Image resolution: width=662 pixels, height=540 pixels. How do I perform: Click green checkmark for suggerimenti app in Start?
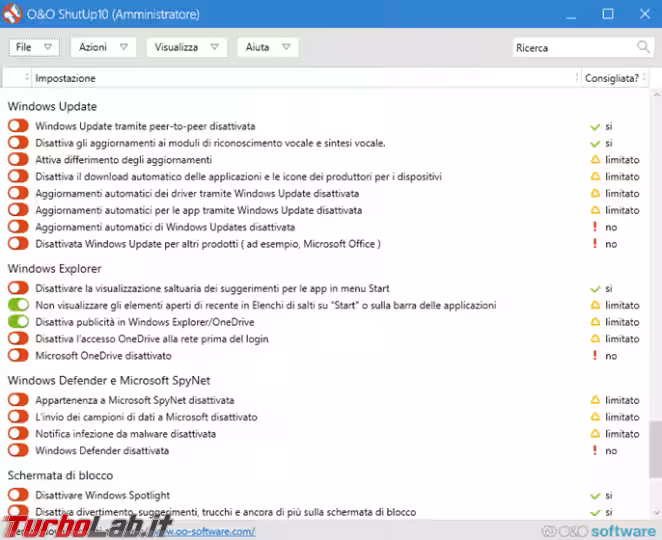coord(595,289)
